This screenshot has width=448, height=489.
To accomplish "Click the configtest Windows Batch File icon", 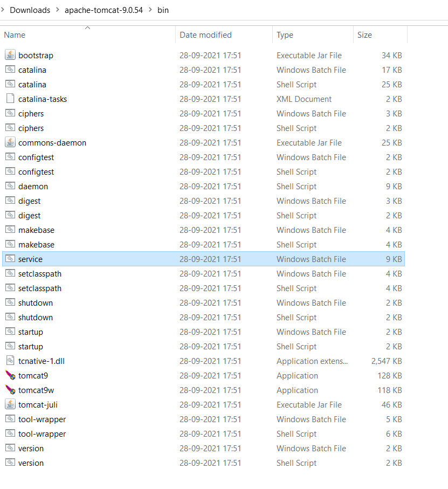I will point(10,157).
